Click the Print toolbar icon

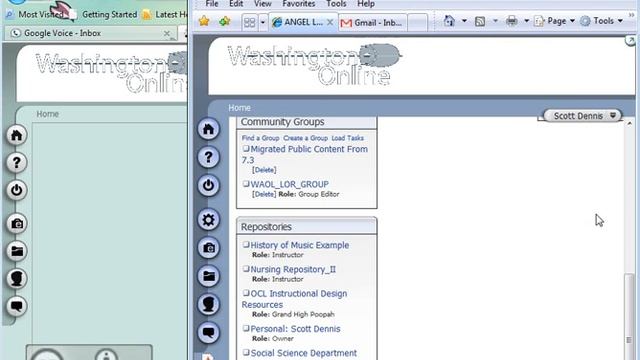pyautogui.click(x=511, y=21)
